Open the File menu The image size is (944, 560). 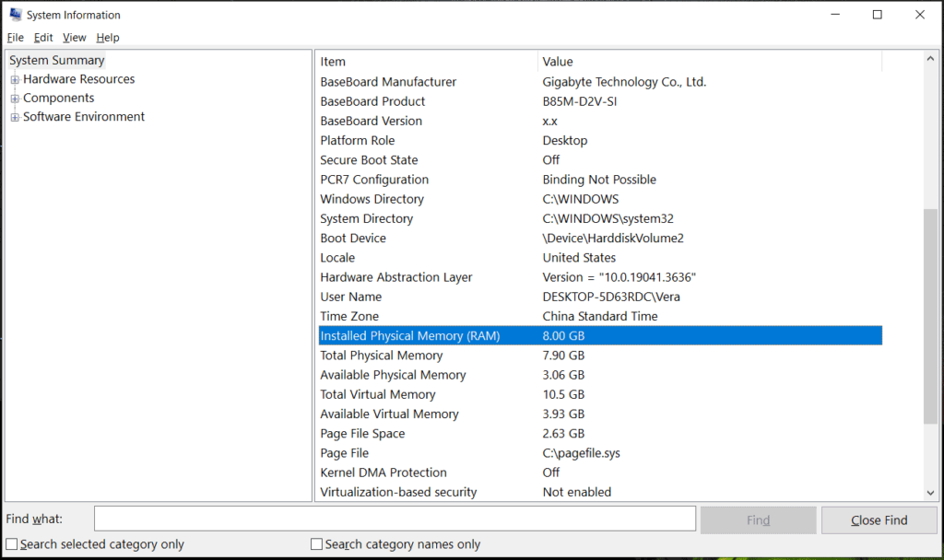click(15, 37)
